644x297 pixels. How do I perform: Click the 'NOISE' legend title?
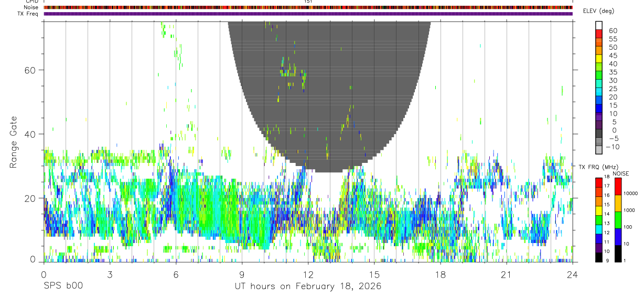click(x=620, y=173)
